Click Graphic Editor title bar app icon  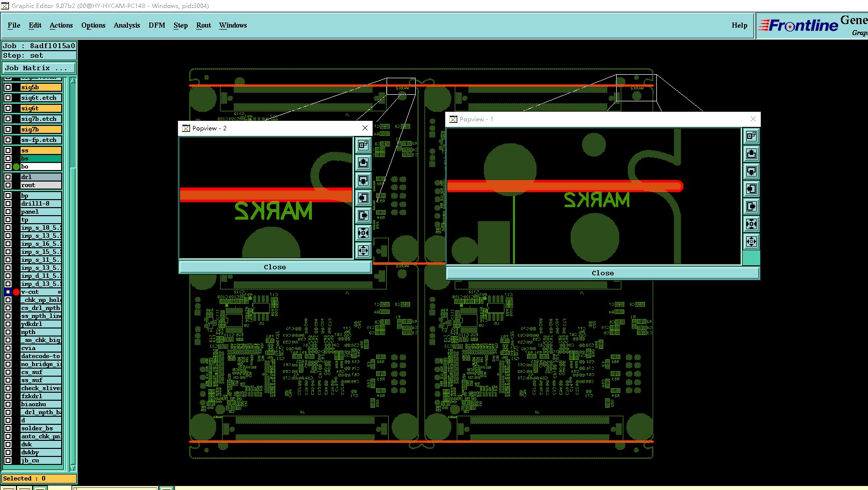pos(5,6)
